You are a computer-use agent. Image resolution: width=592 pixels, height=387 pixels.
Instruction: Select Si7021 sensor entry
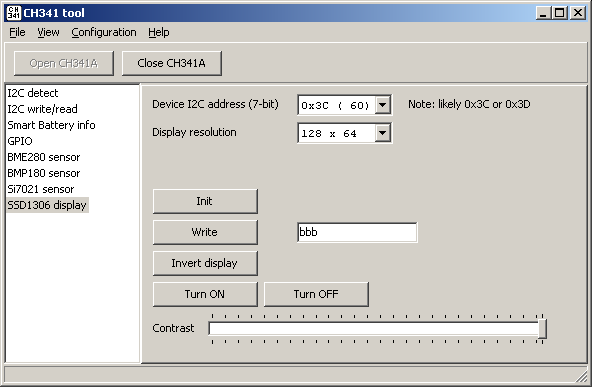(x=41, y=189)
